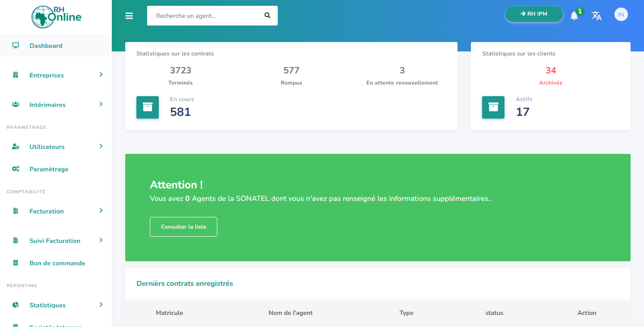The image size is (644, 327).
Task: Expand the Facturation menu
Action: (101, 211)
